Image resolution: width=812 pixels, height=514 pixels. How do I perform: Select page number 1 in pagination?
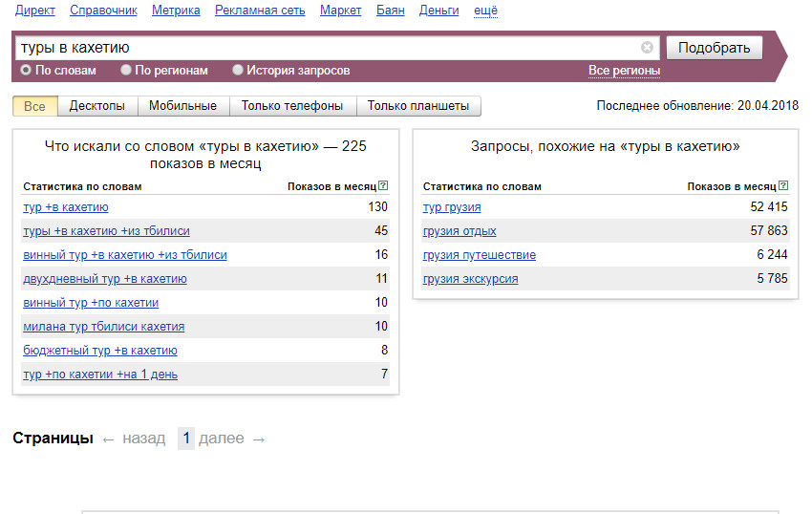coord(186,439)
